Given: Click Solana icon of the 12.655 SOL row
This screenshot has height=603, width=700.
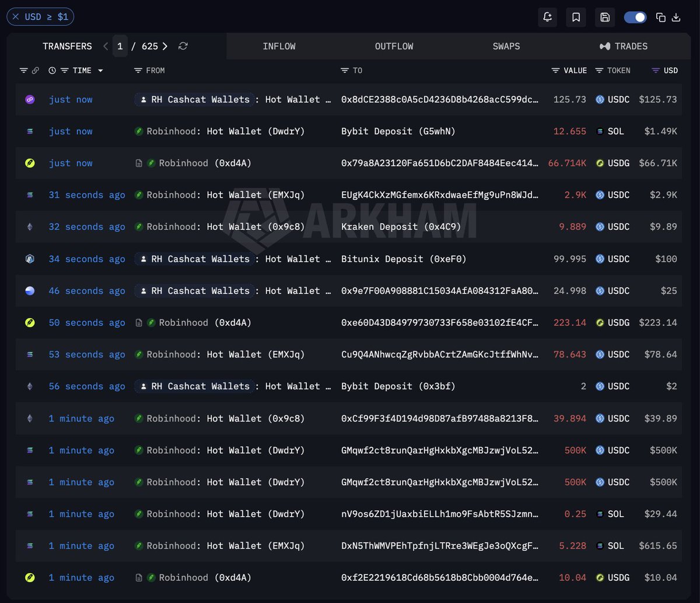Looking at the screenshot, I should [x=30, y=132].
